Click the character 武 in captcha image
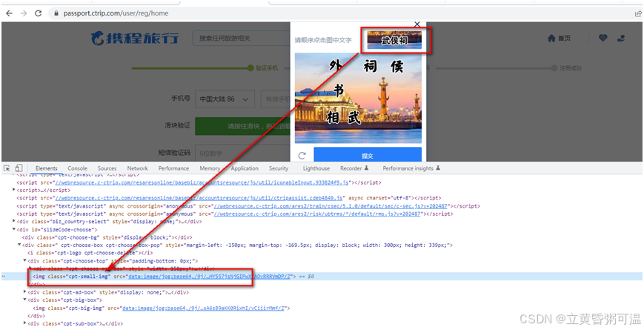The width and height of the screenshot is (644, 330). tap(353, 117)
